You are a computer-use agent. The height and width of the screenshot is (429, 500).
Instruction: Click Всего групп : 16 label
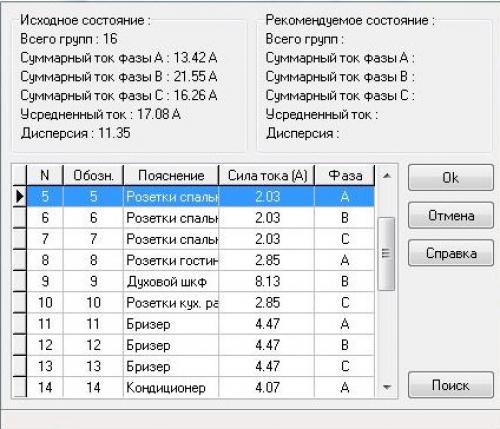pyautogui.click(x=69, y=39)
